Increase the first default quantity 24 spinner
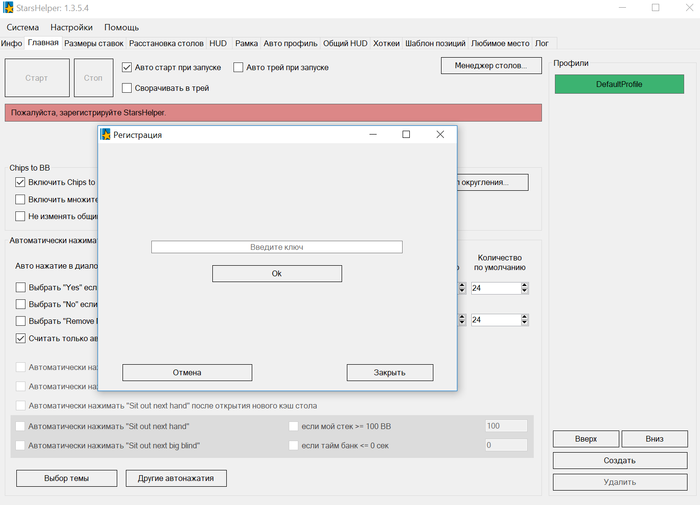 [x=525, y=285]
